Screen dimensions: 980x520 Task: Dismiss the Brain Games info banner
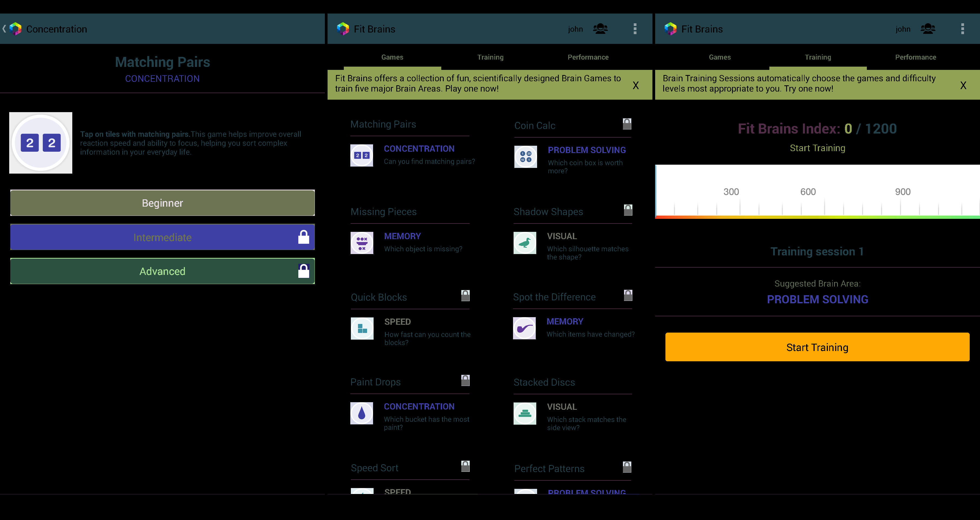(636, 85)
